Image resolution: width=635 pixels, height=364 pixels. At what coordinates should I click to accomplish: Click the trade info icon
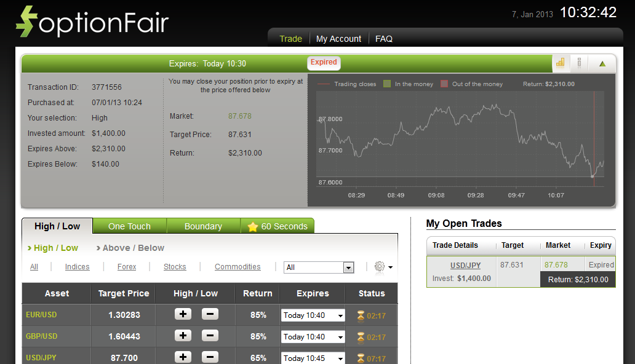click(x=579, y=63)
